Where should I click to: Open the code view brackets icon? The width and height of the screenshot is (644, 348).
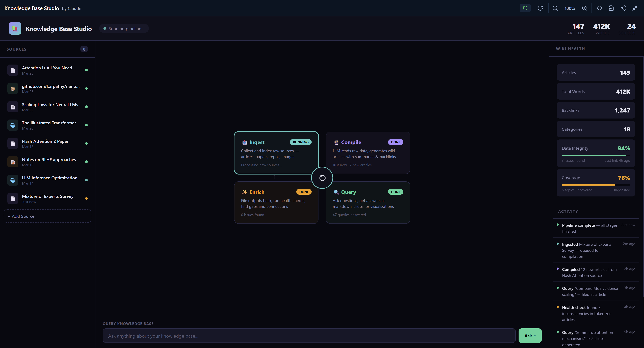(x=600, y=8)
